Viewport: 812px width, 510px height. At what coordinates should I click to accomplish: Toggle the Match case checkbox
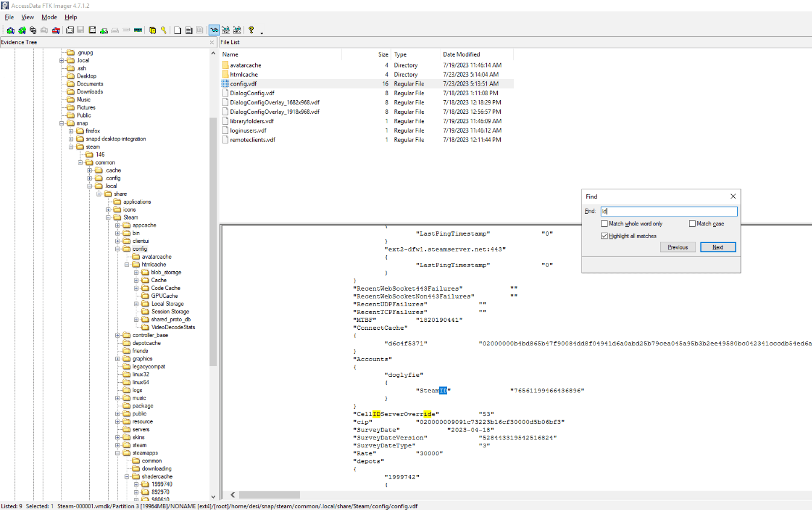692,224
